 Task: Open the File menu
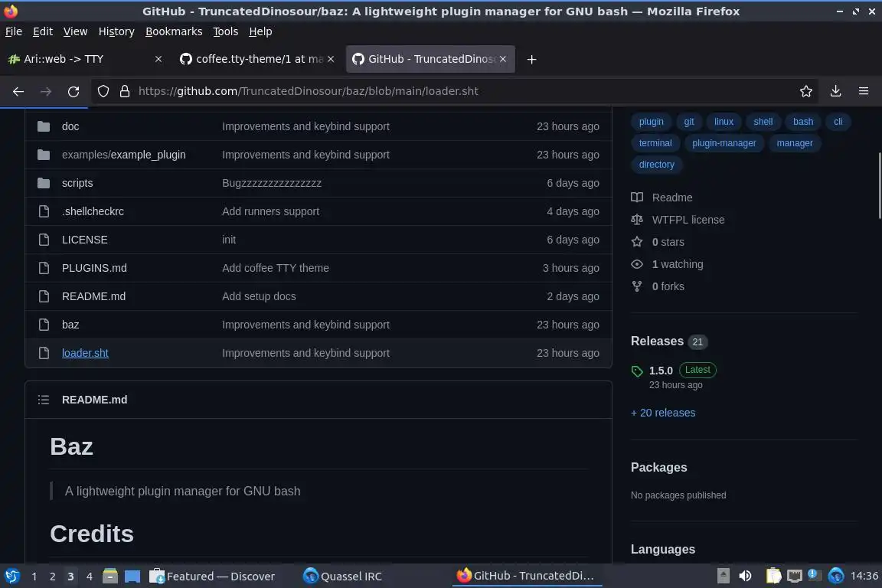pyautogui.click(x=14, y=31)
